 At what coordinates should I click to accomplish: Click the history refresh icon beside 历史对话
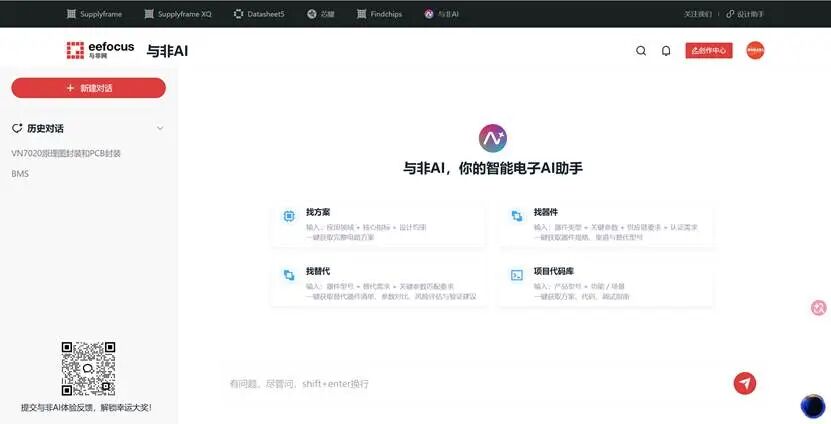pos(17,128)
